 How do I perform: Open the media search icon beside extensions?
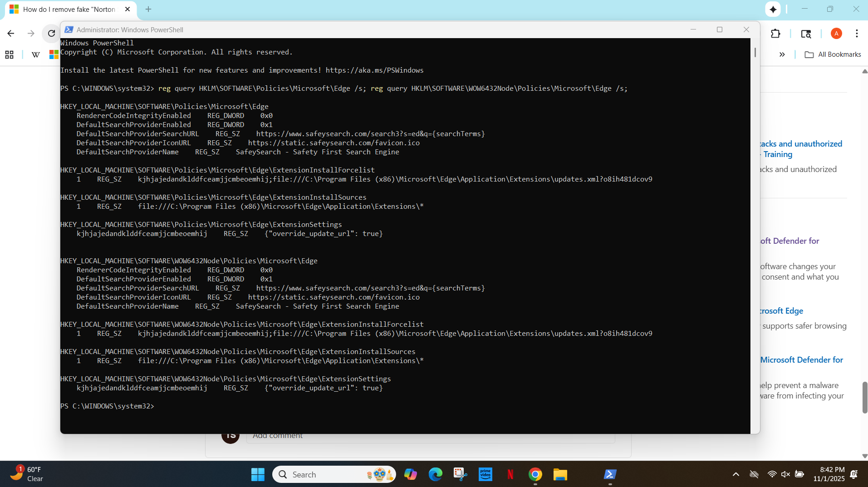806,34
